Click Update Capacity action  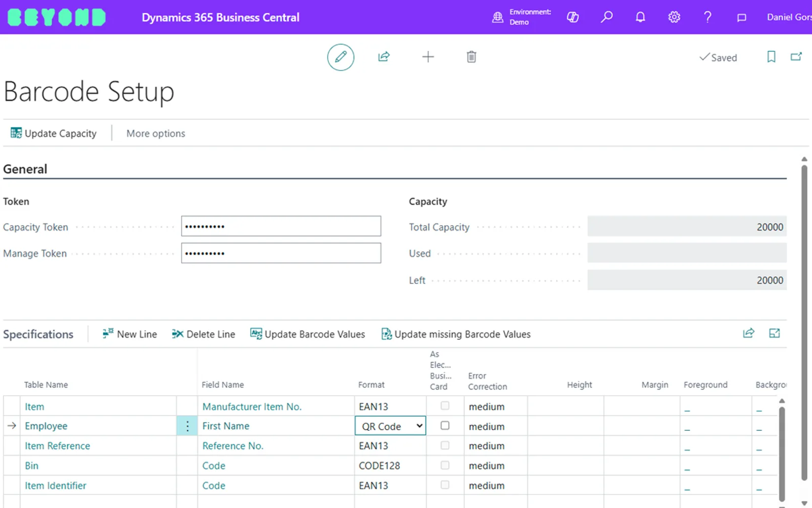coord(54,133)
